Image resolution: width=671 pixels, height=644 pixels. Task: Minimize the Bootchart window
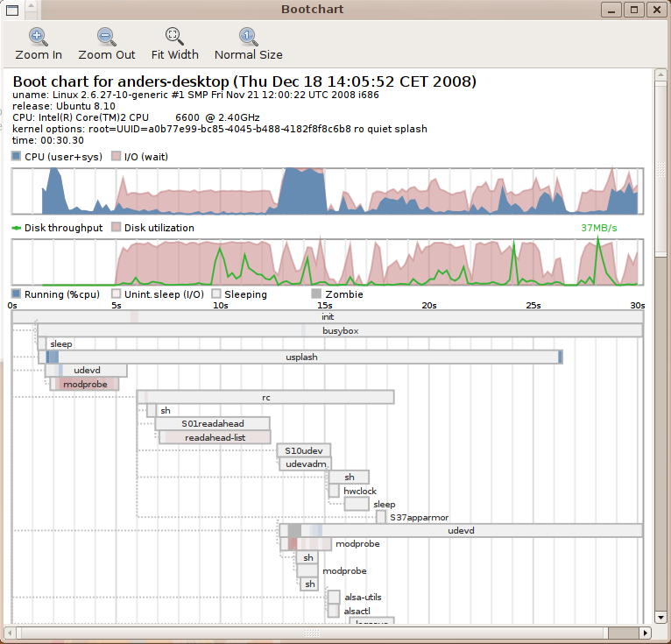(x=611, y=10)
